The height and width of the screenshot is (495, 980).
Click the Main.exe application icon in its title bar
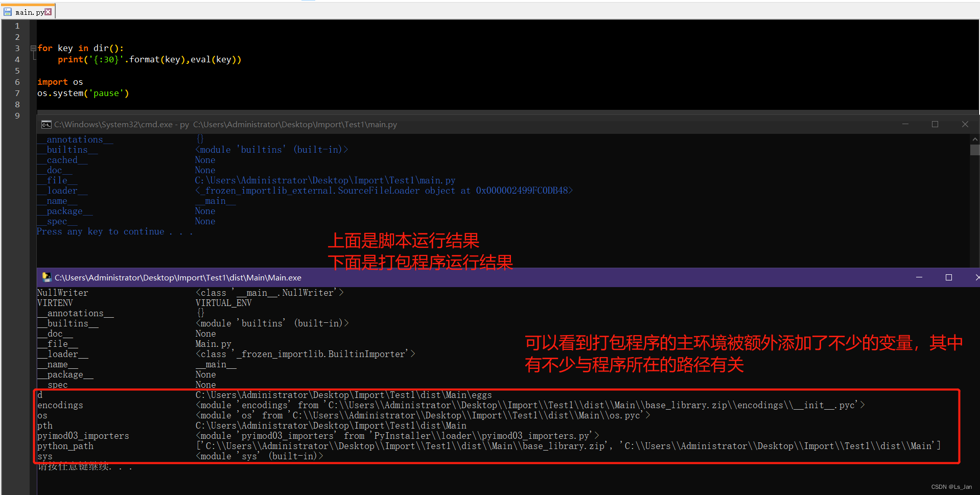pyautogui.click(x=47, y=277)
